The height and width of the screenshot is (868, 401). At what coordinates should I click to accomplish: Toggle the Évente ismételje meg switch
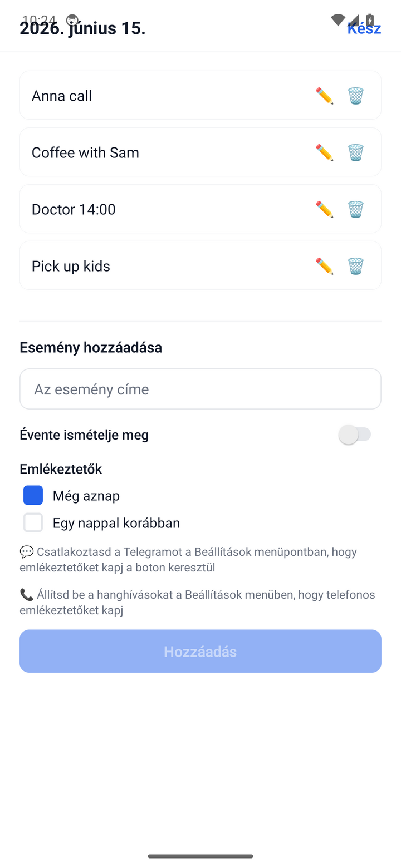pyautogui.click(x=355, y=435)
